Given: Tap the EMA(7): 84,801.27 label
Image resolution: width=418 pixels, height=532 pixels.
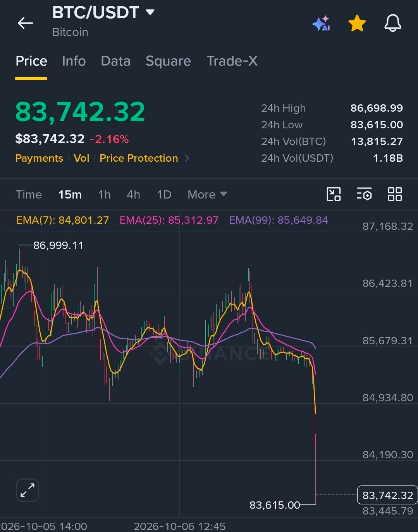Looking at the screenshot, I should tap(62, 220).
